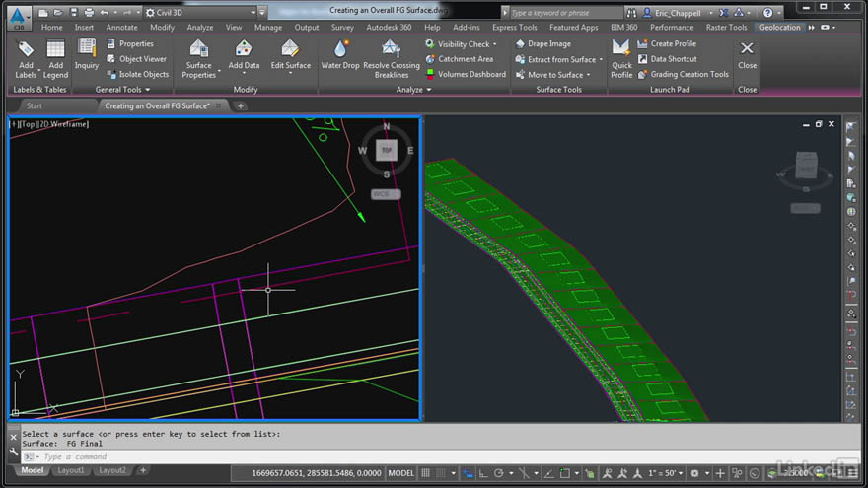Open the Annotate ribbon tab
Screen dimensions: 868x488
(x=121, y=28)
